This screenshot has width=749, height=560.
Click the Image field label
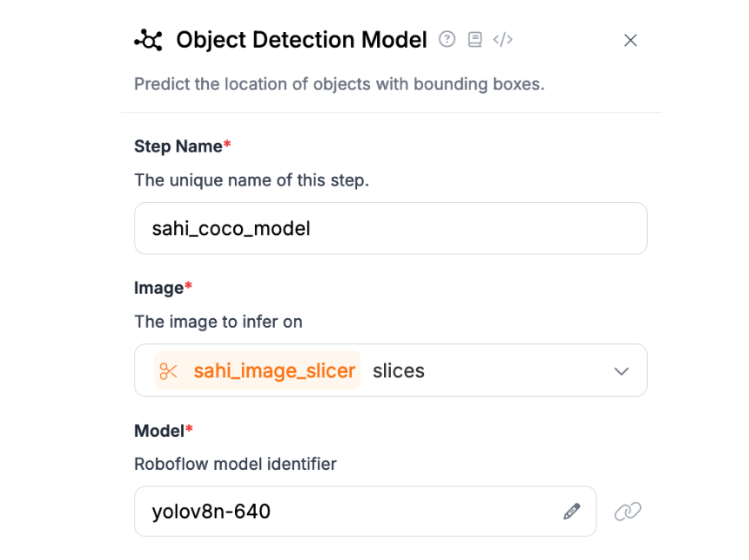tap(160, 288)
